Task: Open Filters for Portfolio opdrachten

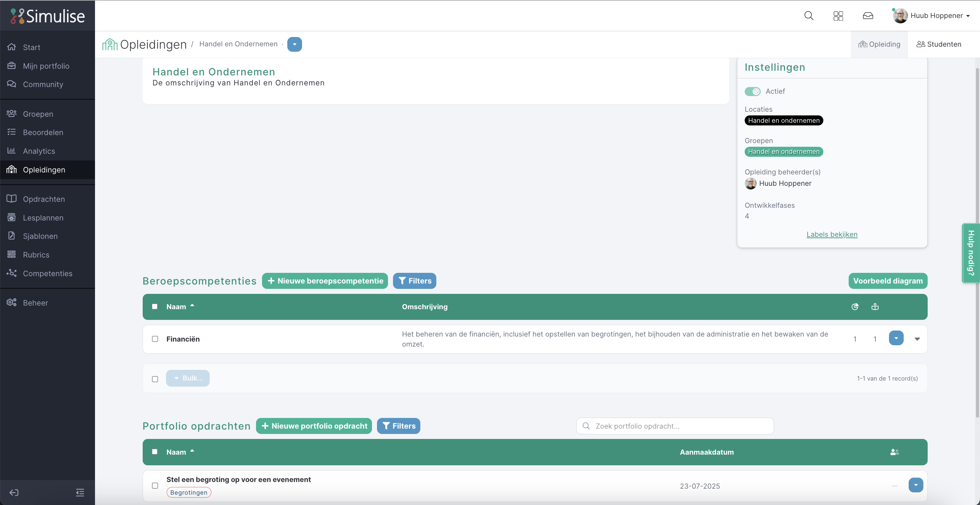Action: pyautogui.click(x=398, y=426)
